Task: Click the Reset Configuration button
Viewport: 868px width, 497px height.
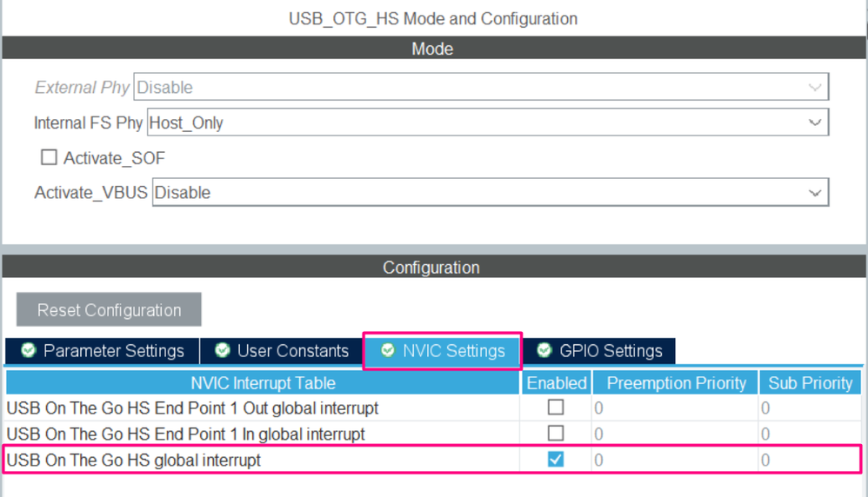Action: (x=109, y=310)
